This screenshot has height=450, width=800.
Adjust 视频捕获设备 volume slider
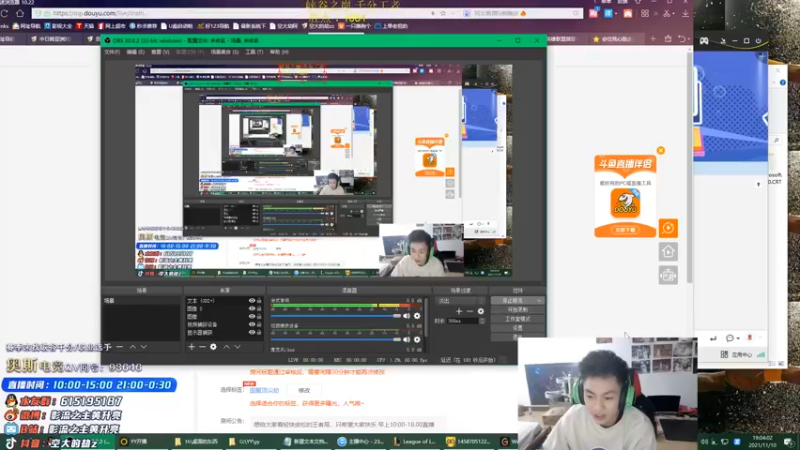336,339
